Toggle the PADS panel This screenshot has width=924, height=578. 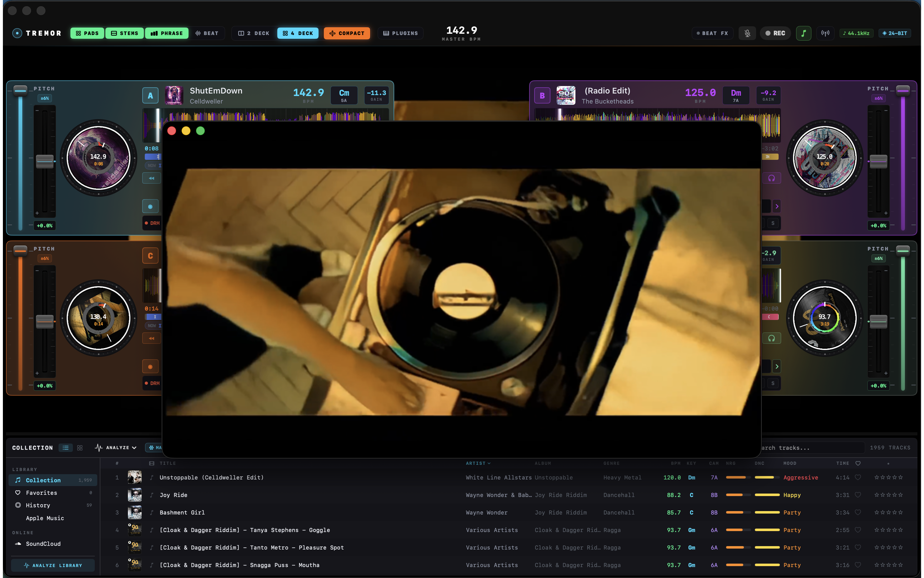pyautogui.click(x=87, y=33)
